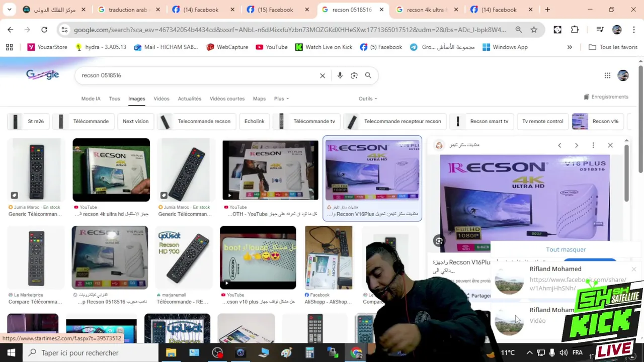This screenshot has height=362, width=644.
Task: Click the Next vision suggestion chip
Action: 135,121
